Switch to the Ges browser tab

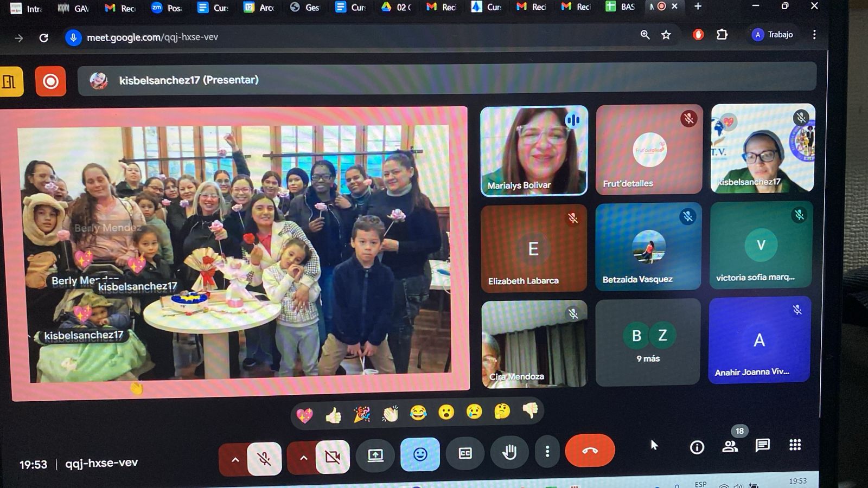(x=305, y=8)
